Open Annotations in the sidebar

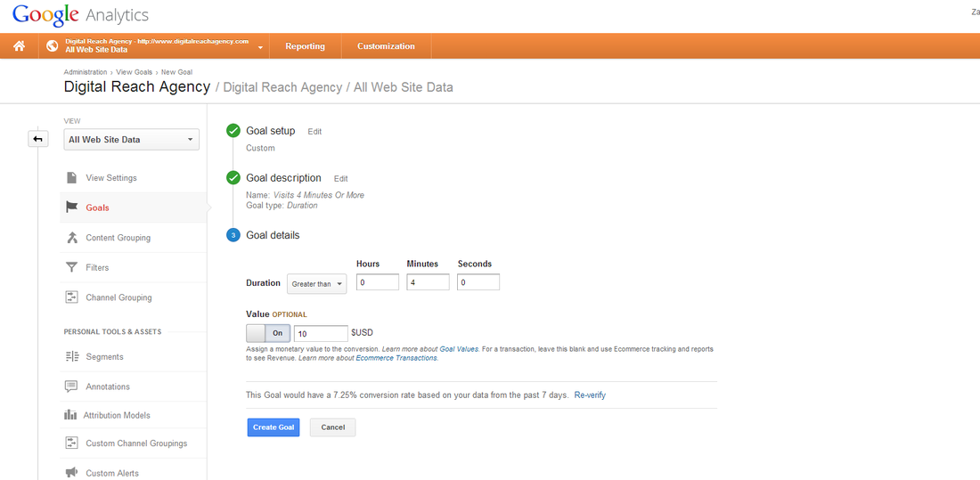[108, 386]
